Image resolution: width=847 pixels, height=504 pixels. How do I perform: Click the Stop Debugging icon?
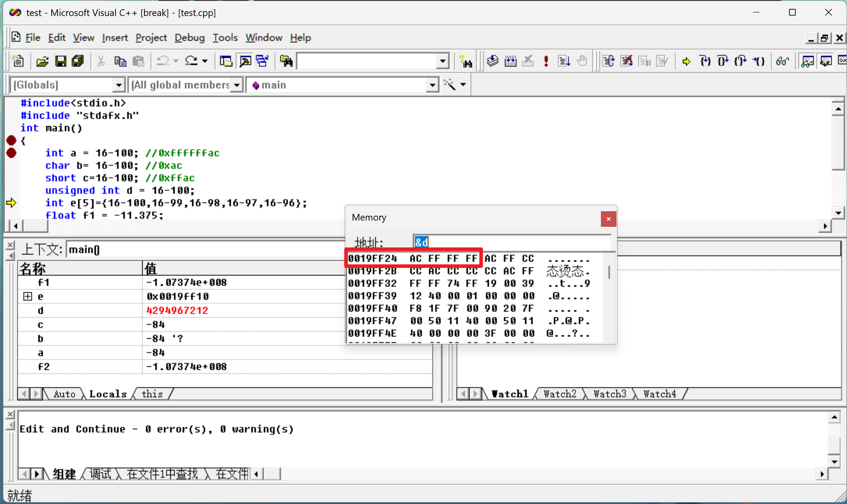click(x=627, y=61)
